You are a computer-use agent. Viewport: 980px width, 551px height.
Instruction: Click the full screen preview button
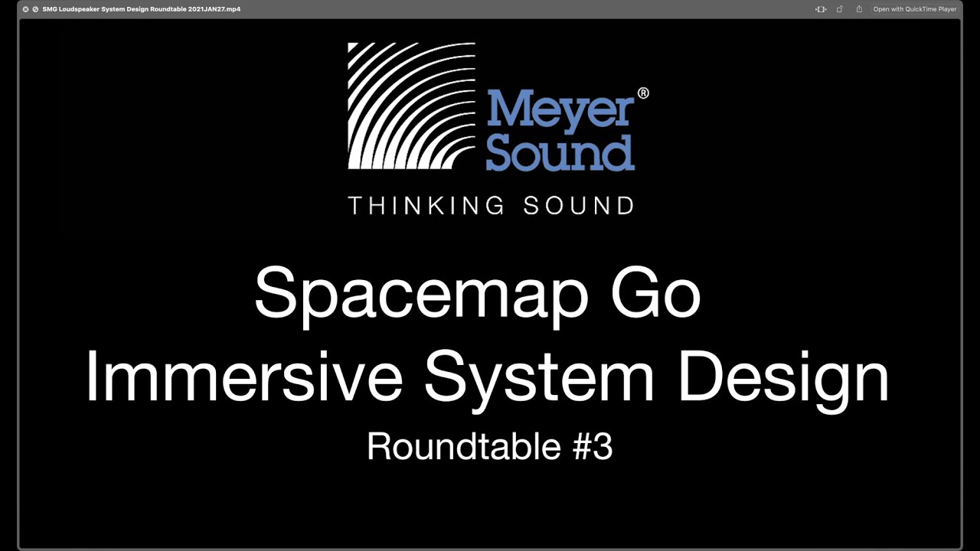35,9
